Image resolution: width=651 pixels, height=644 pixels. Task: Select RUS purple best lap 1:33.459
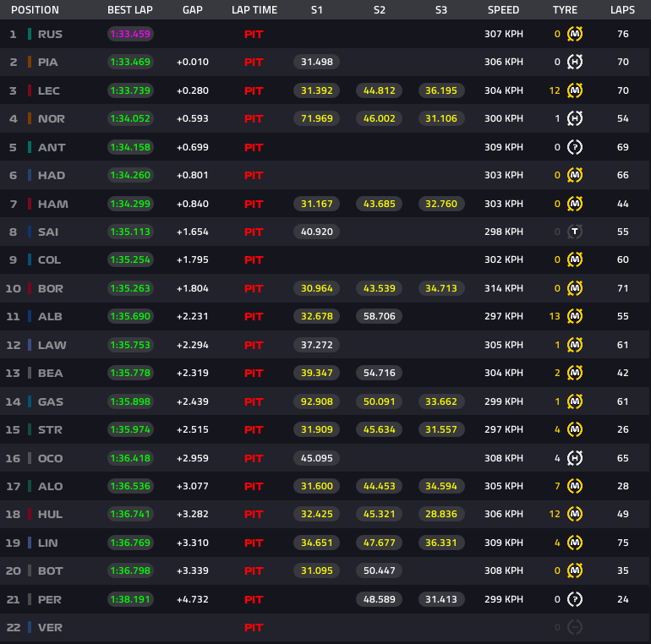[130, 34]
